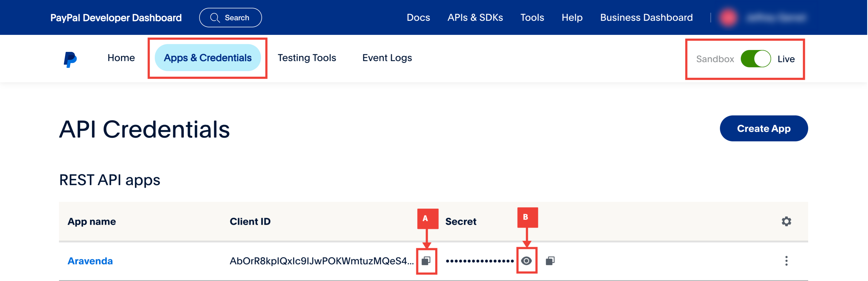
Task: Go to the Home tab
Action: [121, 58]
